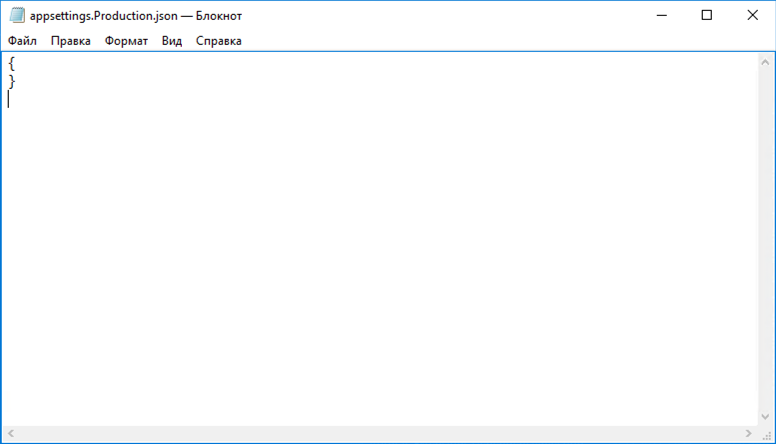Click the Notepad icon in the title bar
The height and width of the screenshot is (444, 776).
(17, 15)
